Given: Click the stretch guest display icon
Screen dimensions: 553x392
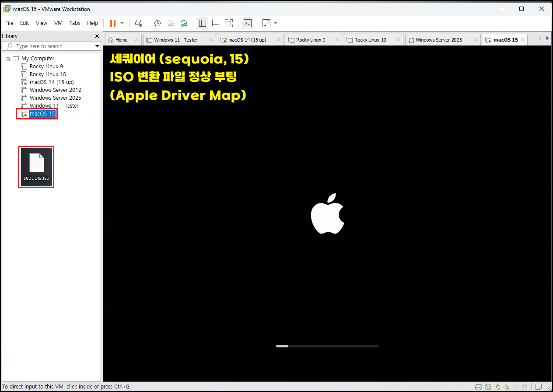Looking at the screenshot, I should coord(266,23).
